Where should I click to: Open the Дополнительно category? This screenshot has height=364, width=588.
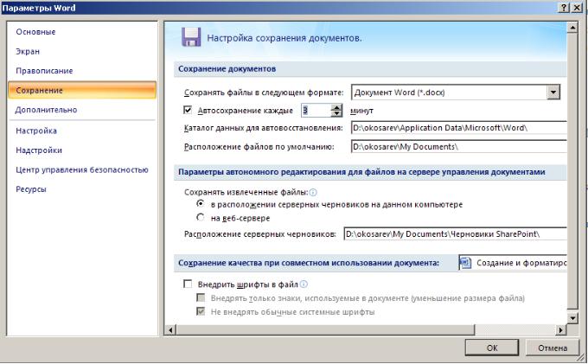[x=46, y=110]
